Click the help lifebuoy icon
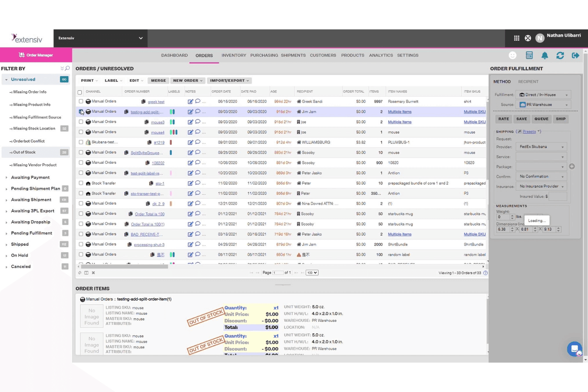588x392 pixels. point(528,38)
